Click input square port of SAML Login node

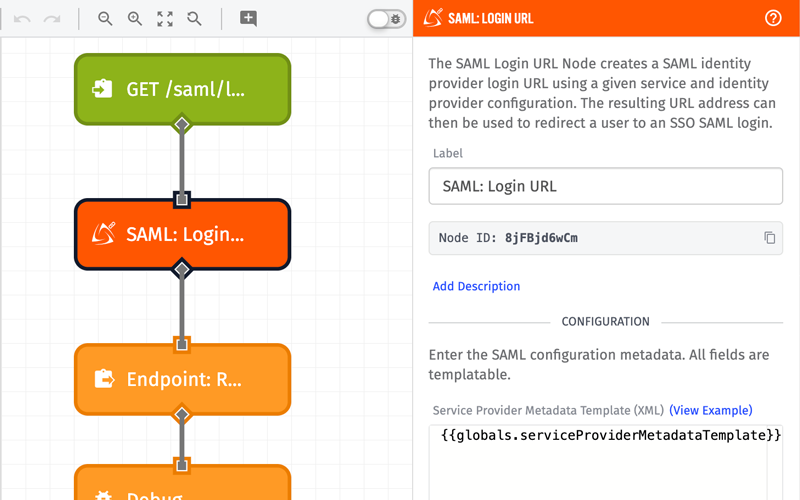182,199
